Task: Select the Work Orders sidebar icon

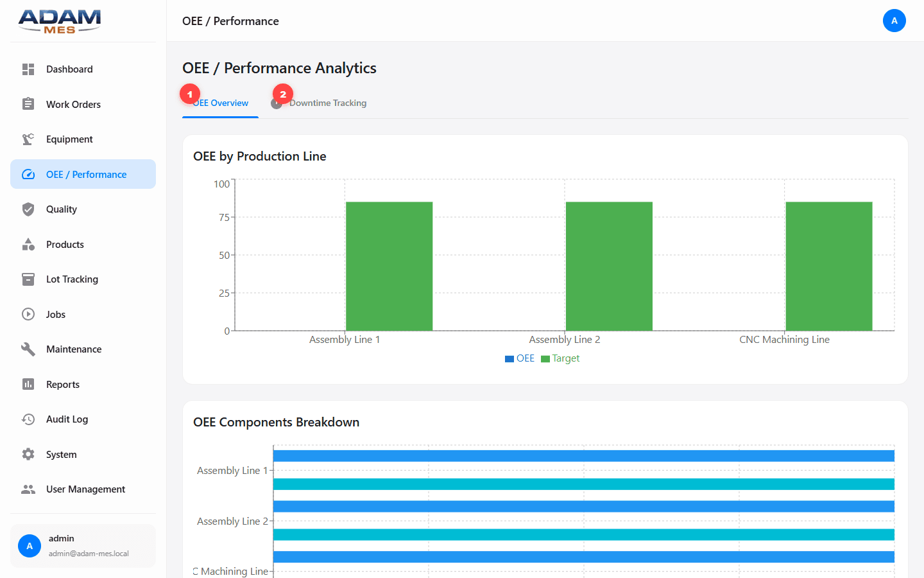Action: (x=28, y=104)
